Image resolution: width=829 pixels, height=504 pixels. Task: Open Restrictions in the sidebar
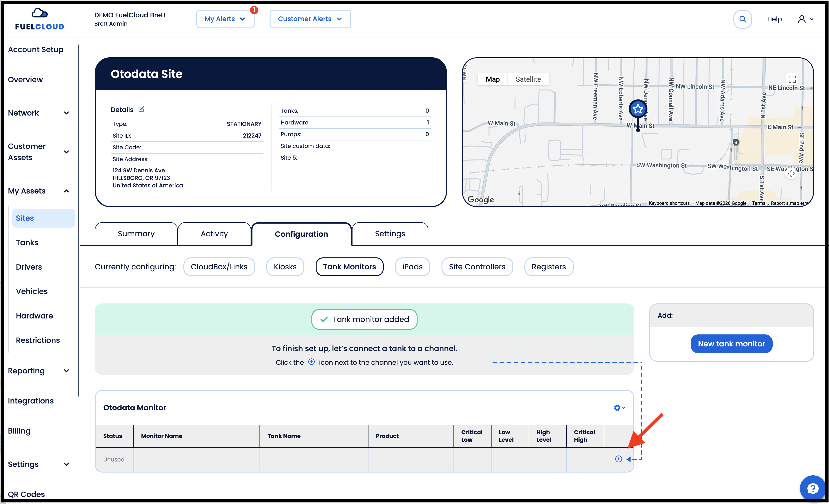pos(38,340)
